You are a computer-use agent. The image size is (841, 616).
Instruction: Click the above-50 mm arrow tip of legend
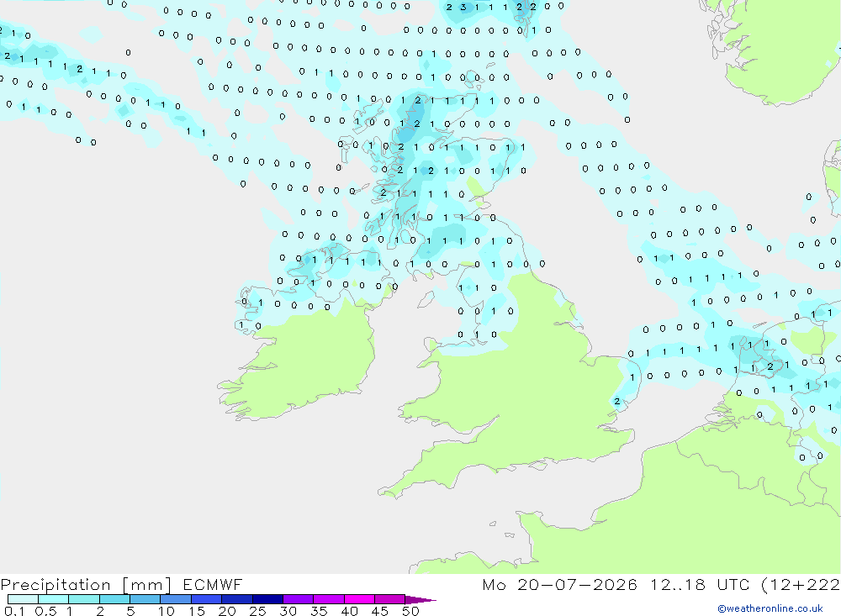[x=420, y=600]
